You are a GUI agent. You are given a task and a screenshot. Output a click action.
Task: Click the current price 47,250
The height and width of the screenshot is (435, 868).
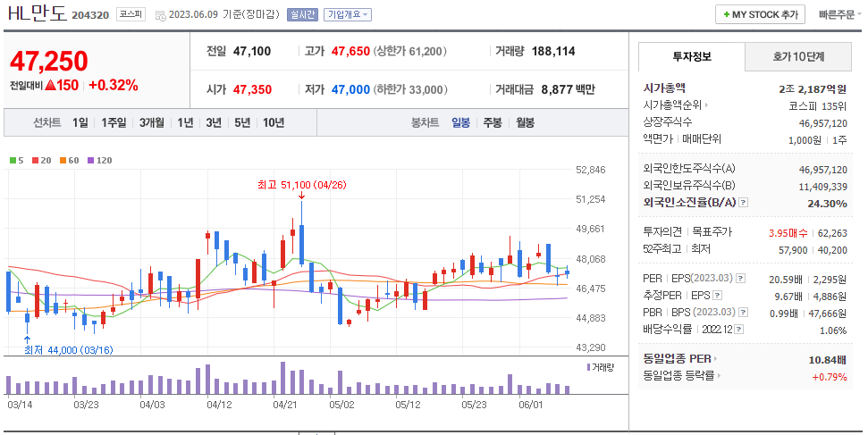(x=48, y=61)
